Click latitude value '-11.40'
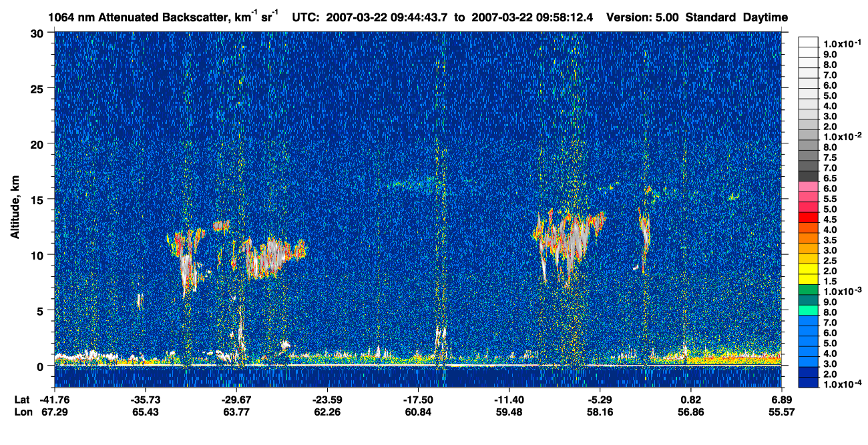This screenshot has height=445, width=868. coord(508,400)
